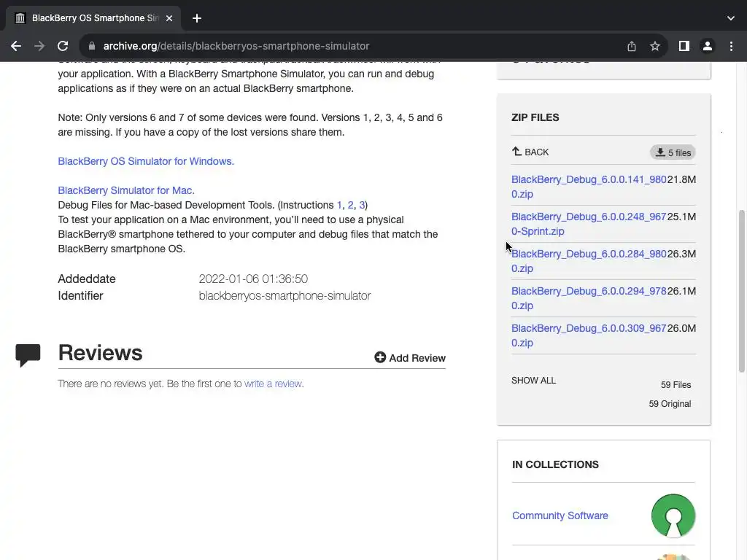The width and height of the screenshot is (747, 560).
Task: Click the 59 Files count text
Action: pyautogui.click(x=676, y=385)
